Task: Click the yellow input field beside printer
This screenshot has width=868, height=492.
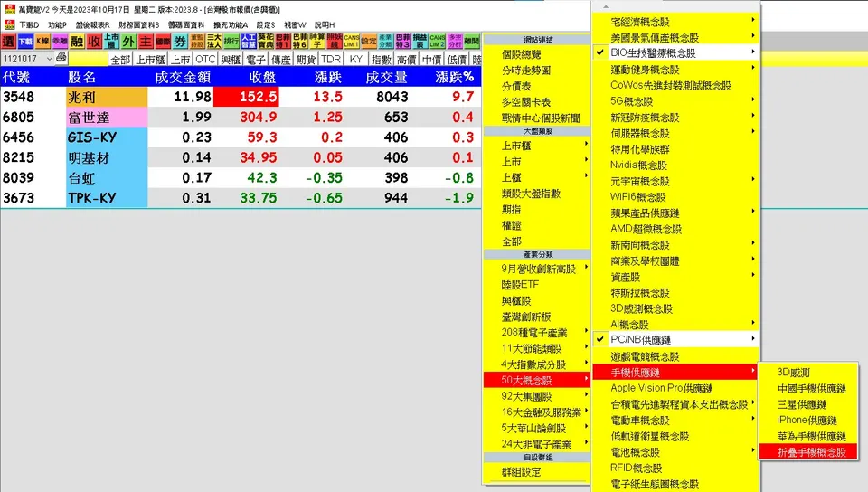Action: click(x=88, y=59)
